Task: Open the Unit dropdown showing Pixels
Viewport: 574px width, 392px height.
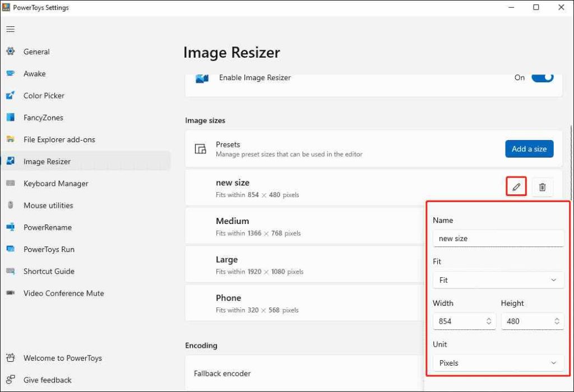Action: point(498,363)
